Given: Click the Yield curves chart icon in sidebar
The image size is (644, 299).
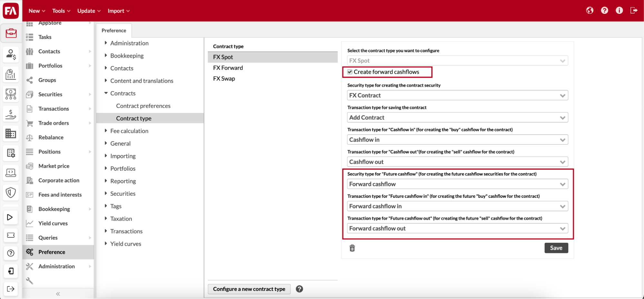Looking at the screenshot, I should point(29,223).
